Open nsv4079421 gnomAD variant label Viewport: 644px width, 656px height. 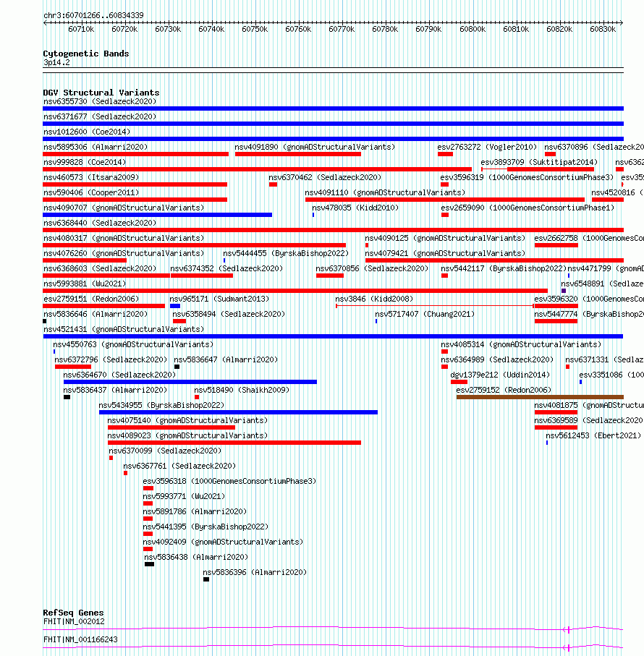click(x=445, y=253)
